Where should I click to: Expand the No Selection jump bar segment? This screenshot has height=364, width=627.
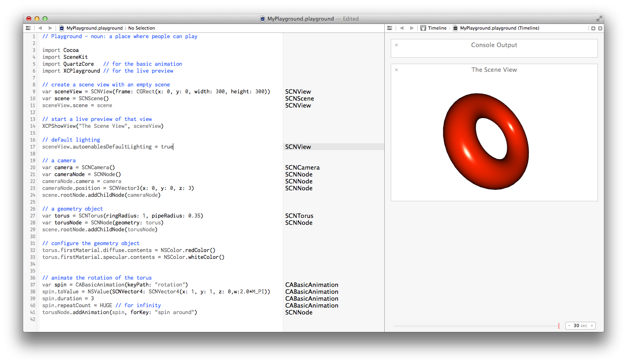tap(141, 28)
